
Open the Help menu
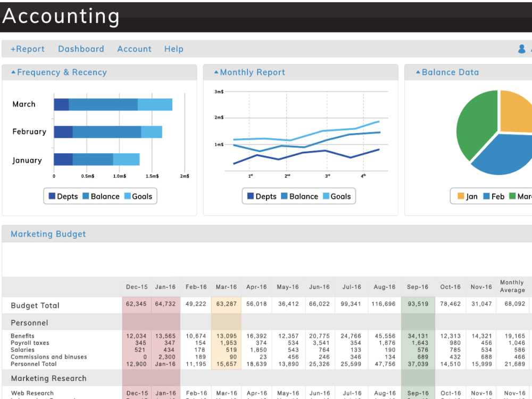(x=174, y=49)
